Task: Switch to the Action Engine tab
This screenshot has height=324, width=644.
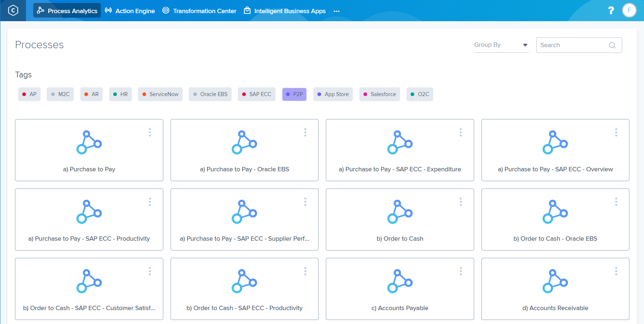Action: coord(130,11)
